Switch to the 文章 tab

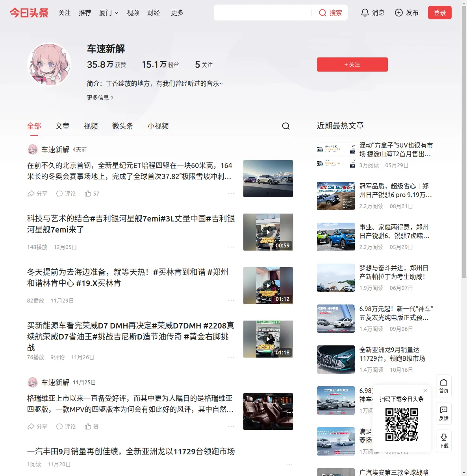(x=63, y=126)
